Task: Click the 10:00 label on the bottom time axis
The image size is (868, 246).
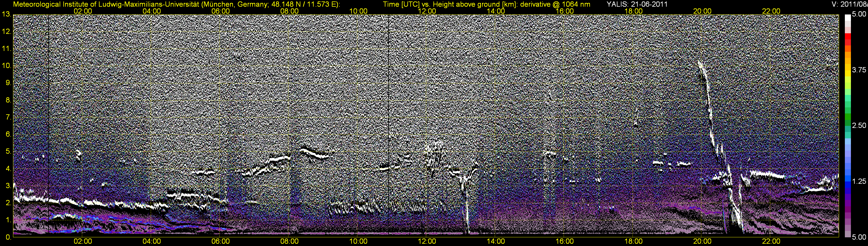Action: (358, 241)
